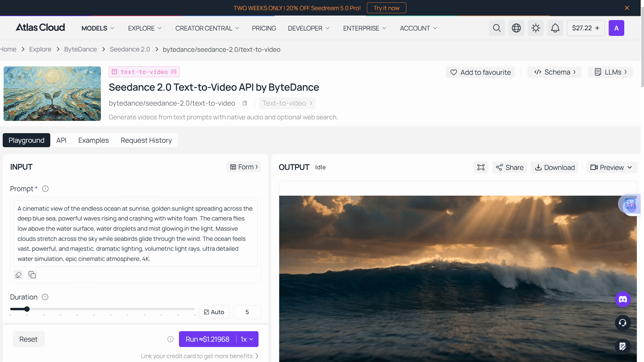644x362 pixels.
Task: Expand the EXPLORE menu
Action: tap(145, 28)
